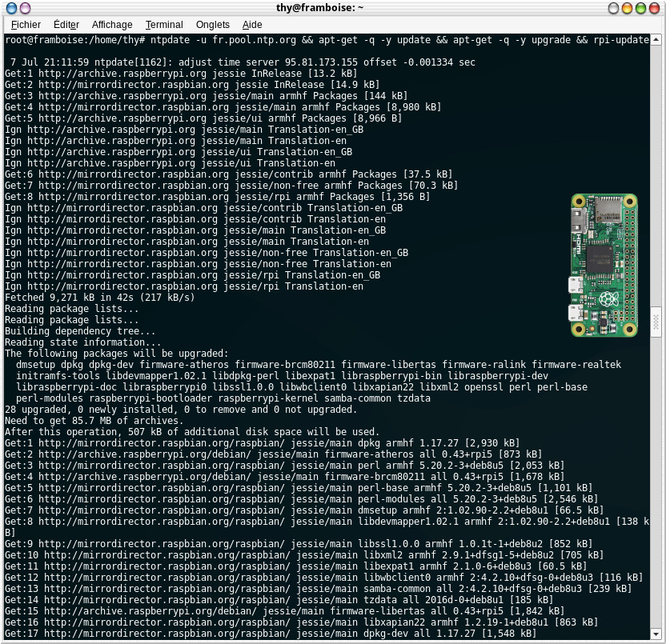Open the Affichage menu
The image size is (666, 644).
112,25
